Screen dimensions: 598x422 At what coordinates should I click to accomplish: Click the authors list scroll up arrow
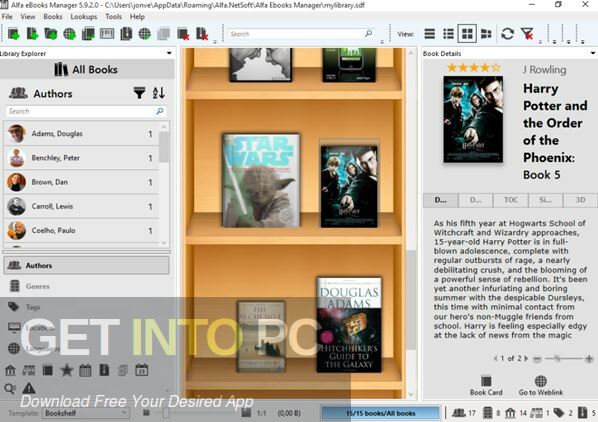(164, 126)
